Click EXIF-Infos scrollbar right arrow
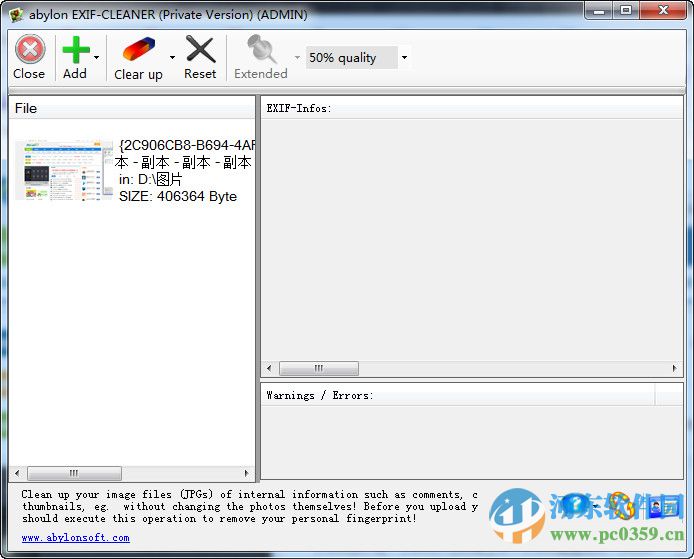The width and height of the screenshot is (694, 559). tap(675, 368)
